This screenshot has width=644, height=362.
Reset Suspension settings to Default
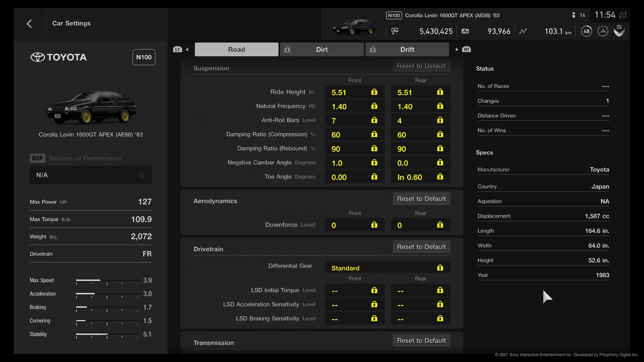coord(421,66)
